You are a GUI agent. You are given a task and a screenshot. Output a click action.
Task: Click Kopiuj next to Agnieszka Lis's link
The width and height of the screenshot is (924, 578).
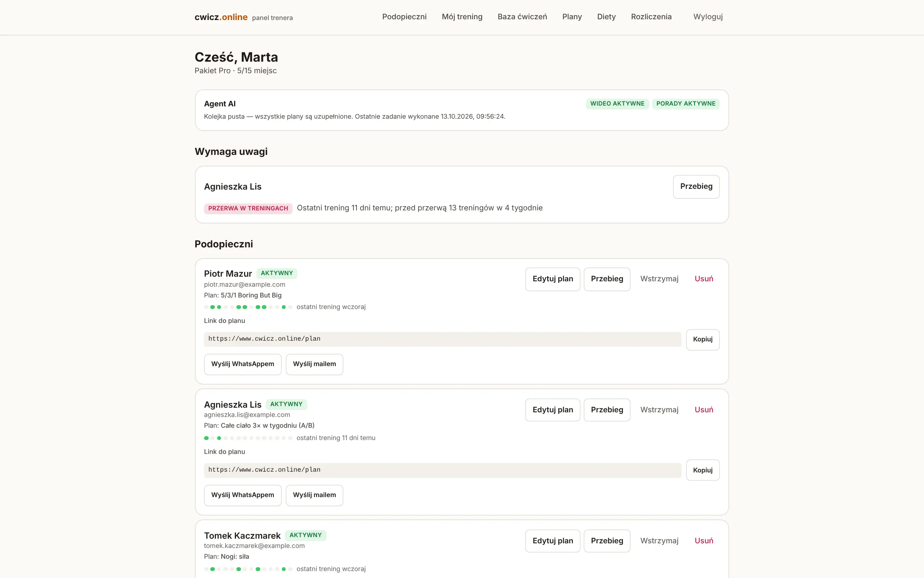(703, 470)
